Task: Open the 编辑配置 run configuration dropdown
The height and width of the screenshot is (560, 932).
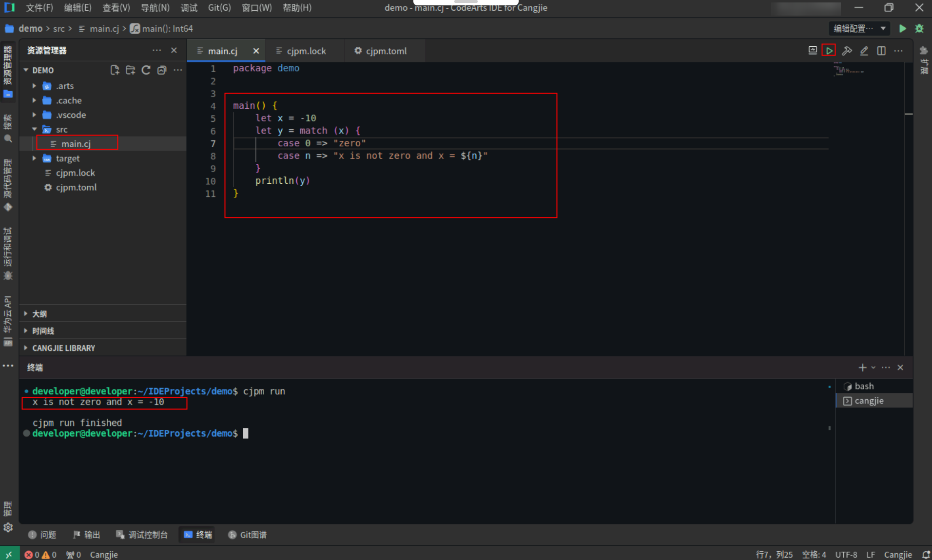Action: pos(859,29)
